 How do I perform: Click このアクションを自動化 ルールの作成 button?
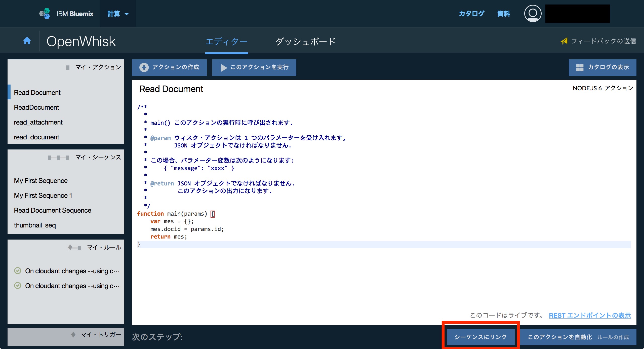pos(578,337)
